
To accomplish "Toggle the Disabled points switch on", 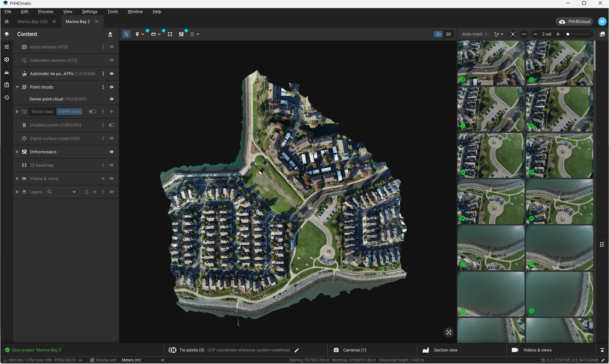I will pos(112,125).
